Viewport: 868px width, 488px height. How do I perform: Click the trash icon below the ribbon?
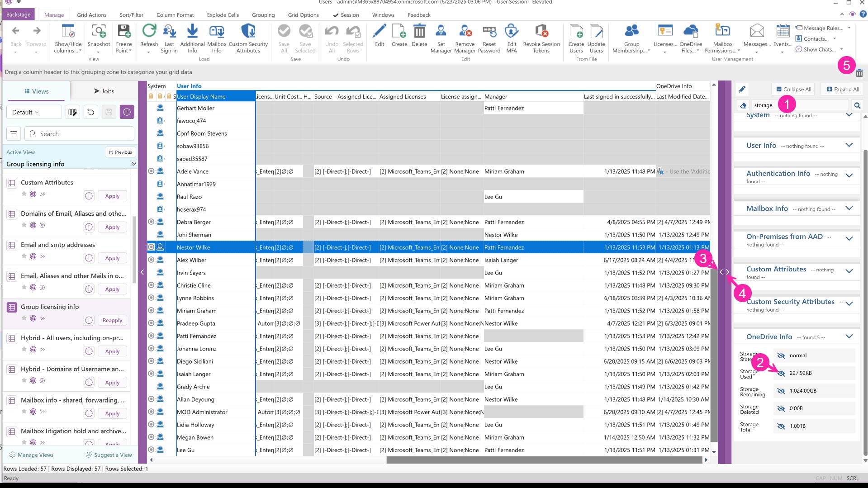859,73
